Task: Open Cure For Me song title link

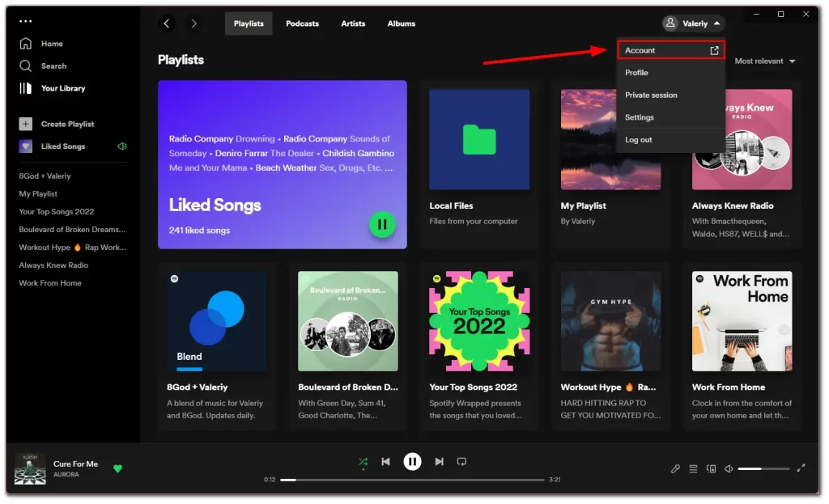Action: pos(75,464)
